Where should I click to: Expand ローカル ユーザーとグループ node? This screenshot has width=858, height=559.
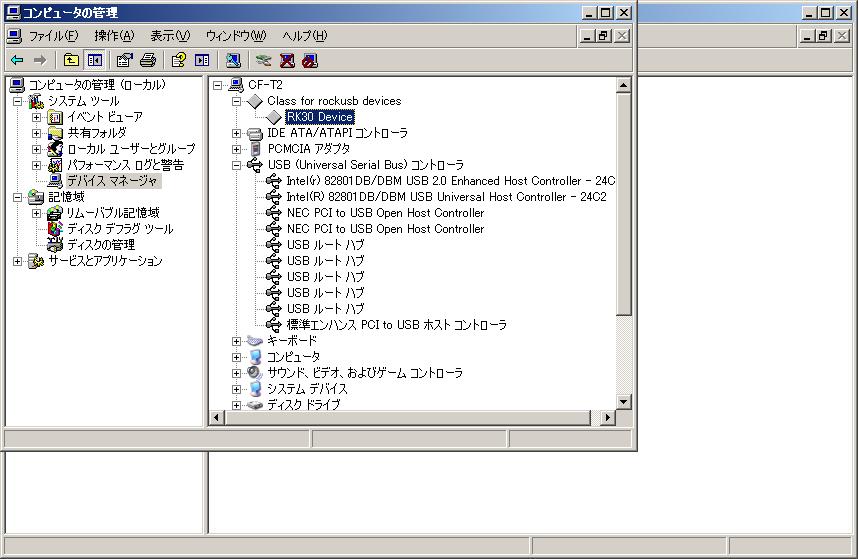click(36, 149)
